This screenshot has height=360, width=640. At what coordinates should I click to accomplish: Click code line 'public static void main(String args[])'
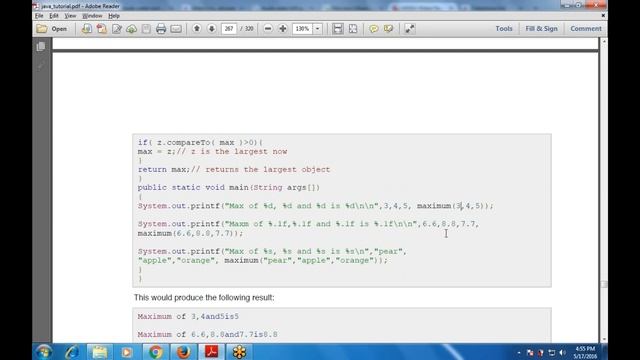point(229,187)
